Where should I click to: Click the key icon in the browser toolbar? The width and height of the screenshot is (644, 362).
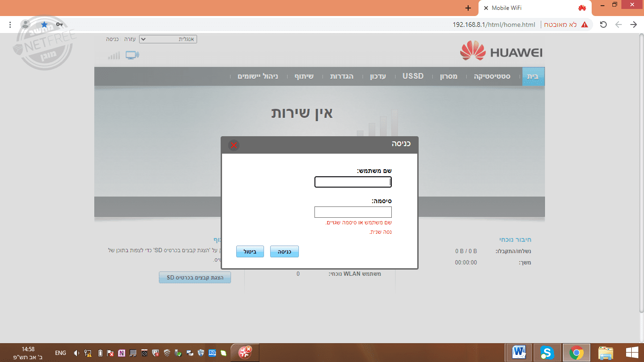(60, 24)
